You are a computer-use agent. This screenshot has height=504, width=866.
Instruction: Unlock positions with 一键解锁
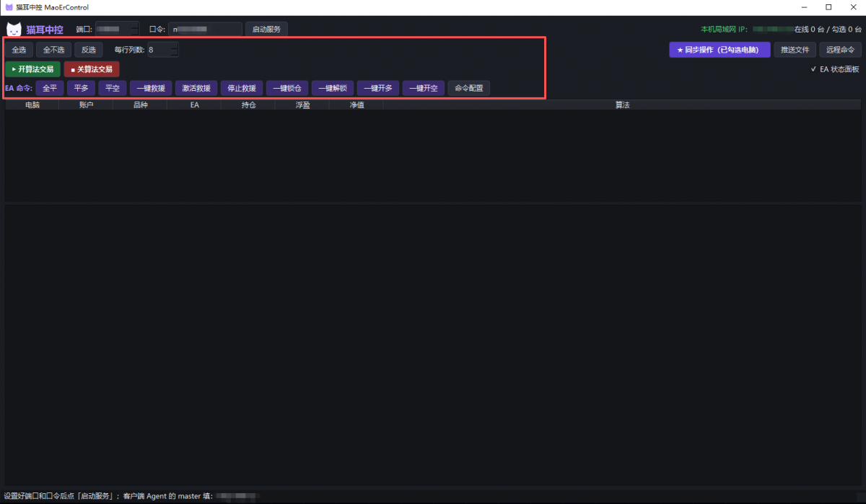click(x=333, y=89)
